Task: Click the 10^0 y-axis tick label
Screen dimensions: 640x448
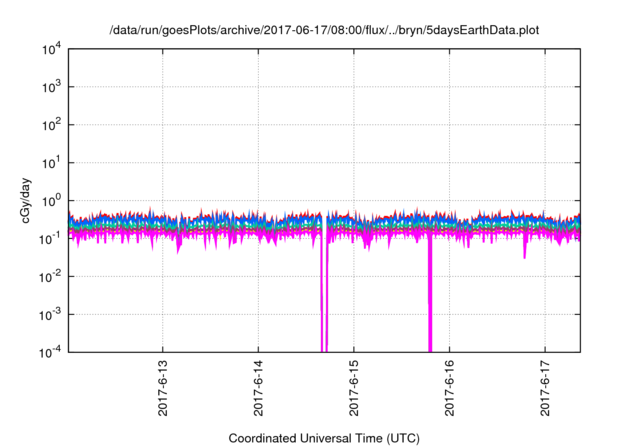Action: (x=51, y=201)
